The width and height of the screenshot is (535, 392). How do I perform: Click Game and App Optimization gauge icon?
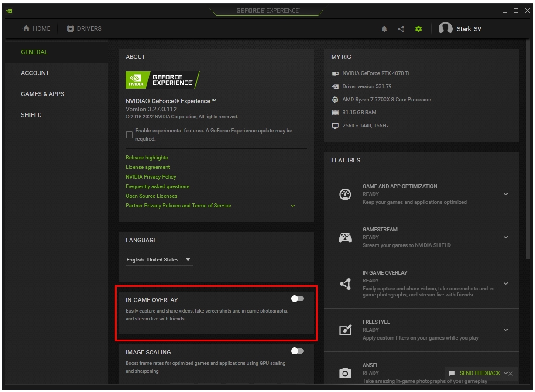click(345, 194)
